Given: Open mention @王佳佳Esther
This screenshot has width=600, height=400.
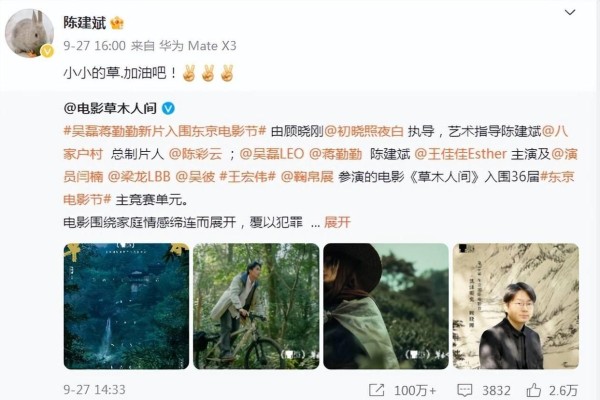Looking at the screenshot, I should pyautogui.click(x=460, y=154).
